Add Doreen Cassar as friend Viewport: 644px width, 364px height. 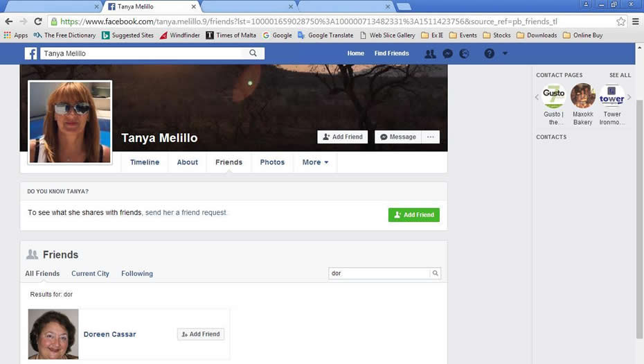coord(201,334)
